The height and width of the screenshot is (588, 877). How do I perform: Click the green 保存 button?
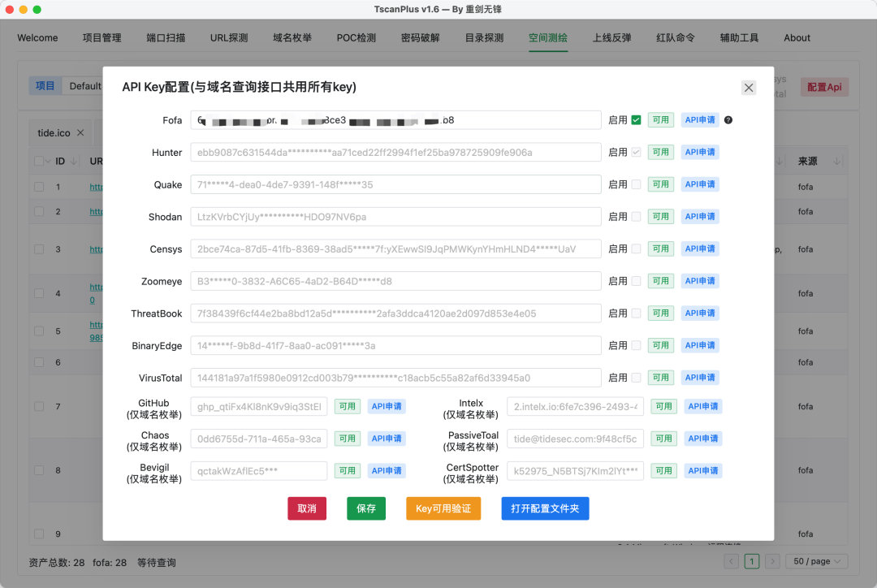(x=366, y=508)
